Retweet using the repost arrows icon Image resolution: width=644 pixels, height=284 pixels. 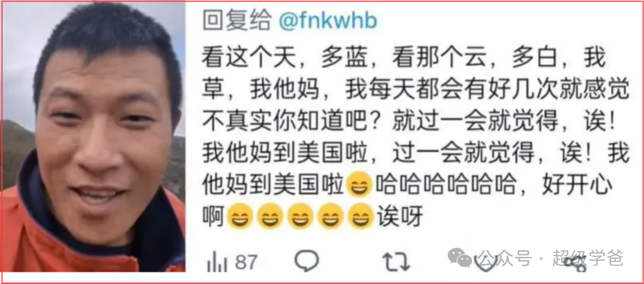(396, 261)
